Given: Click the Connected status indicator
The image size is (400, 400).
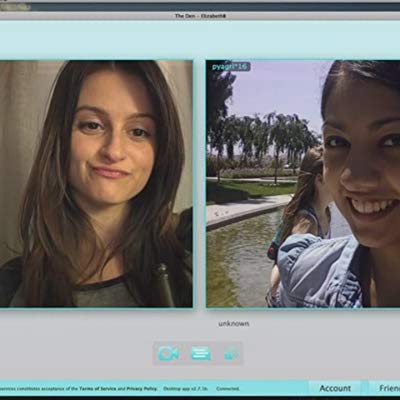Looking at the screenshot, I should [x=228, y=389].
